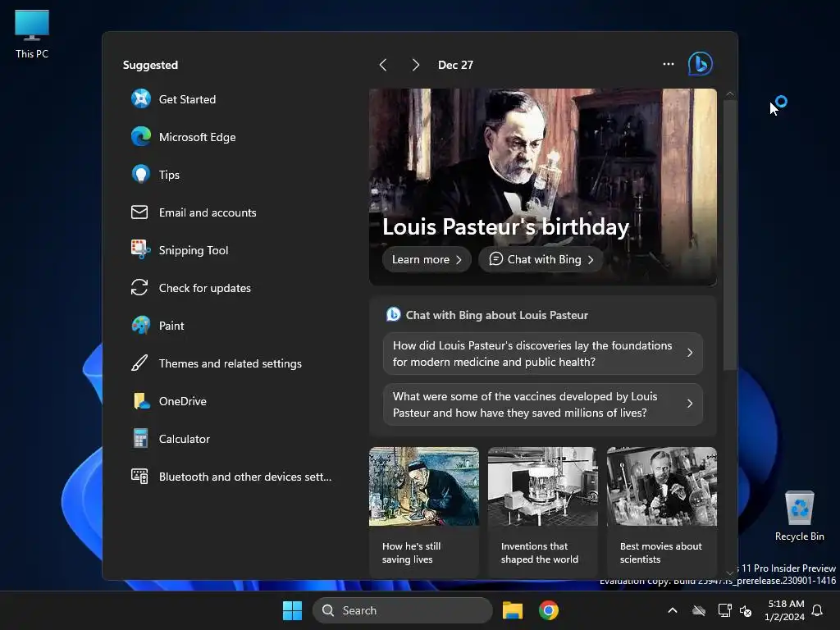Ask how Pasteur's discoveries founded modern medicine

tap(543, 354)
